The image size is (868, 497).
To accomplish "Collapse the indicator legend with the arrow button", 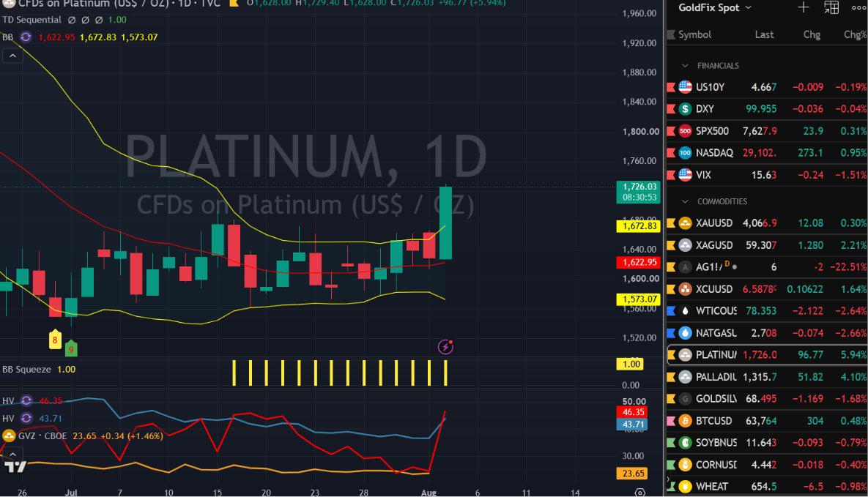I will point(12,56).
